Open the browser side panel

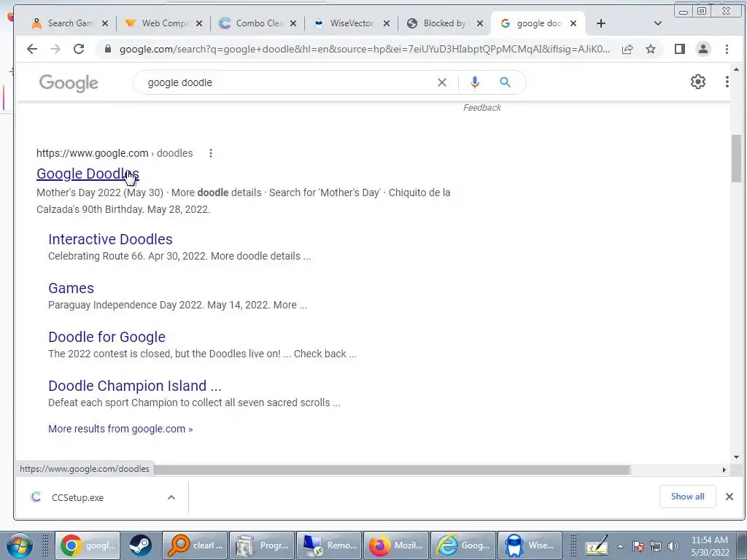tap(680, 49)
